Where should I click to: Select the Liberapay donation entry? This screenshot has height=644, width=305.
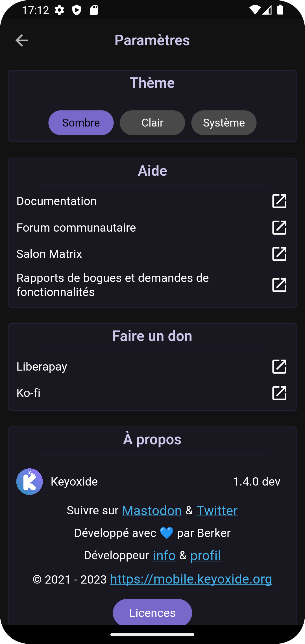tap(42, 367)
